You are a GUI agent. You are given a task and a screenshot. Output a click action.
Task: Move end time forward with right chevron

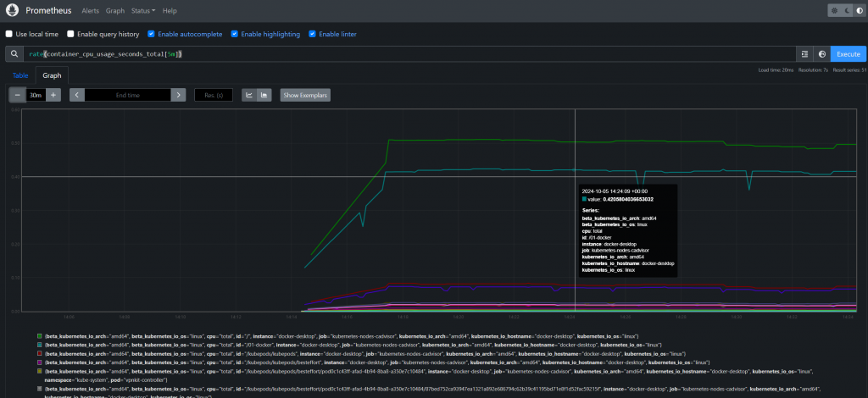(178, 95)
